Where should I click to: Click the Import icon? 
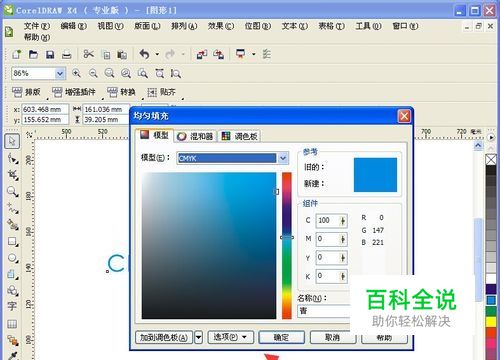coord(202,54)
